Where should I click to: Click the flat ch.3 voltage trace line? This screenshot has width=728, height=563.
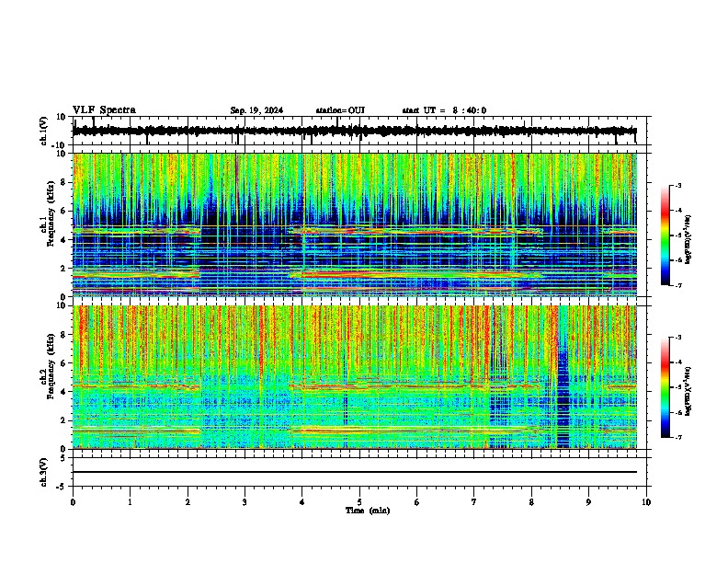pyautogui.click(x=355, y=472)
